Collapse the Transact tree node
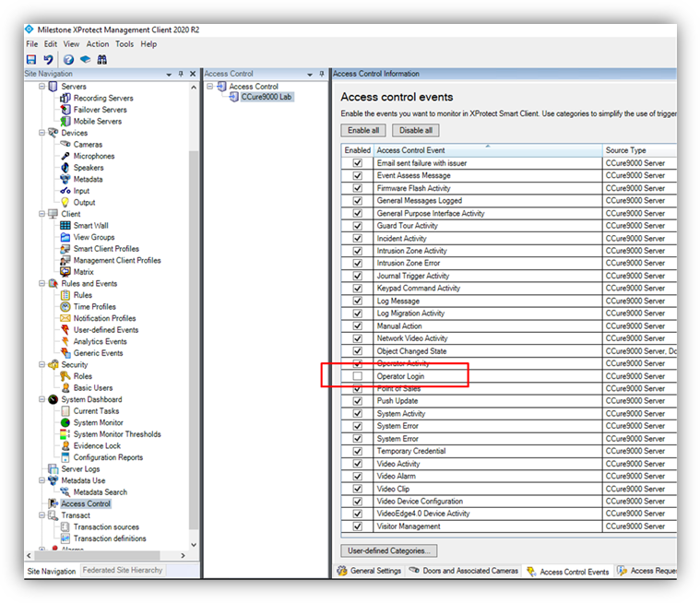This screenshot has height=603, width=700. pyautogui.click(x=42, y=515)
